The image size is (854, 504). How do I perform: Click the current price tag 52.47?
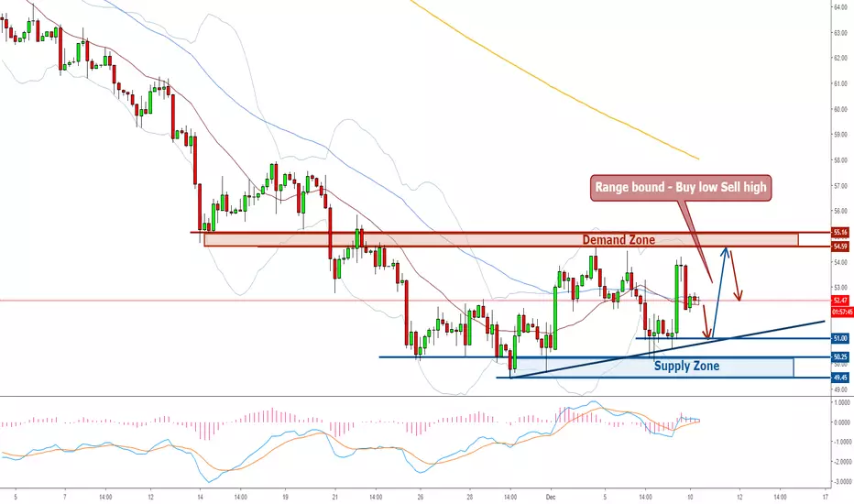840,301
